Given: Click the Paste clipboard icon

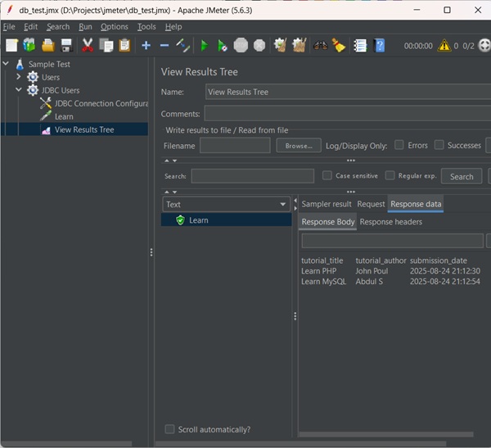Looking at the screenshot, I should [x=124, y=46].
